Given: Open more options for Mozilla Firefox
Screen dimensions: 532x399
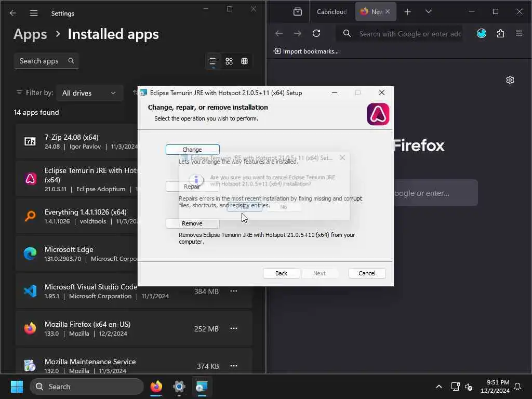Looking at the screenshot, I should pyautogui.click(x=234, y=328).
